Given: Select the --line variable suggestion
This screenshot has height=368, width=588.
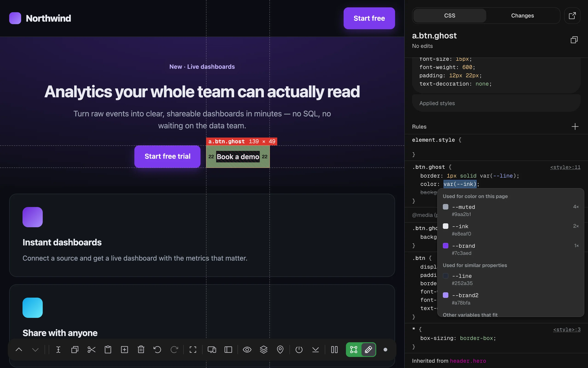Looking at the screenshot, I should [511, 279].
